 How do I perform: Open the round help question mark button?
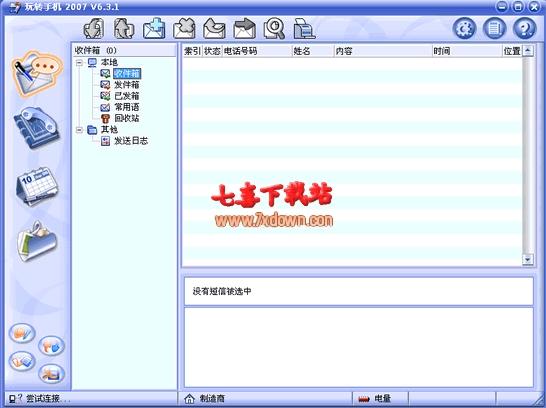[x=524, y=28]
